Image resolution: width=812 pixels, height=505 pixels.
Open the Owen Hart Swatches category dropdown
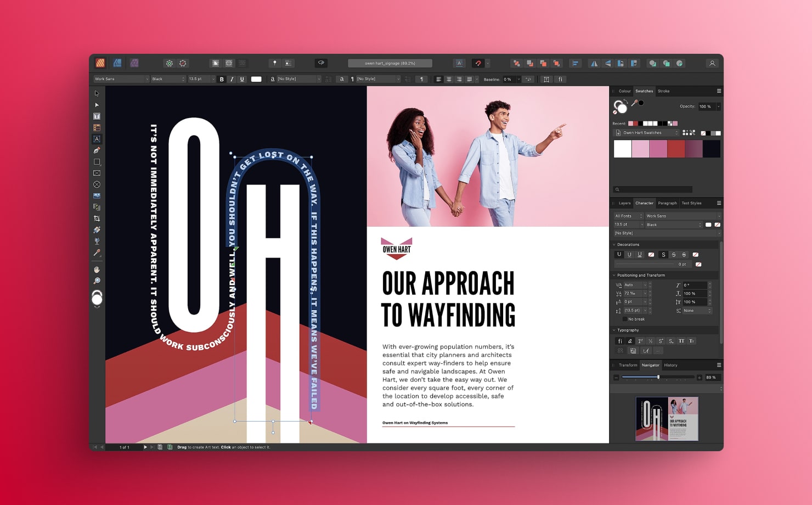point(647,133)
